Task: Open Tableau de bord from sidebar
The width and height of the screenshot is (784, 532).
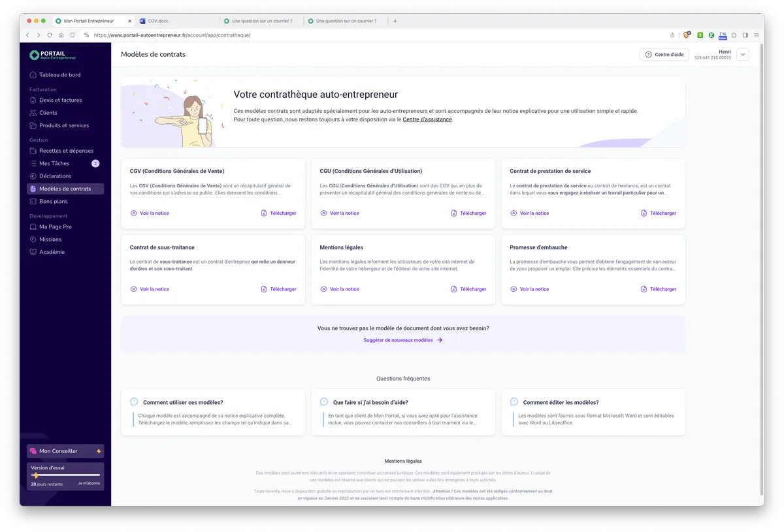Action: click(x=59, y=75)
